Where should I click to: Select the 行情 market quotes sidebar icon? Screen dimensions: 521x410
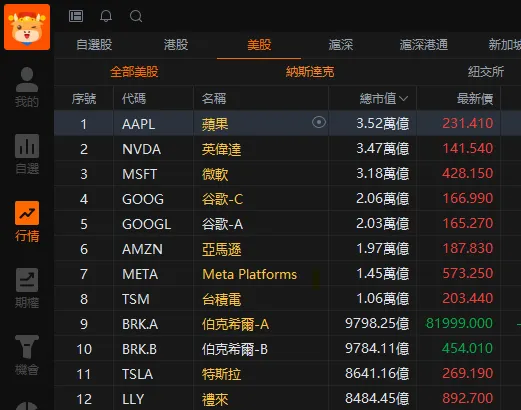click(27, 222)
